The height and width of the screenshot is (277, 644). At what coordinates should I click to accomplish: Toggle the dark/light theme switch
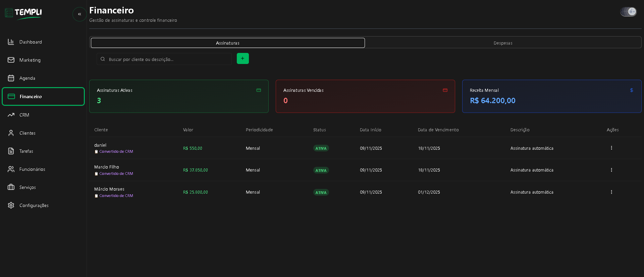(x=628, y=12)
